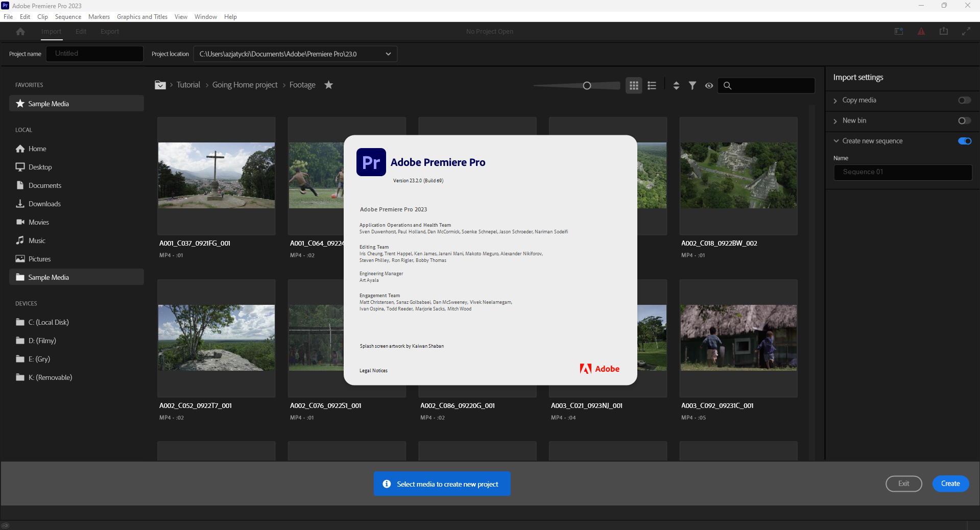Image resolution: width=980 pixels, height=530 pixels.
Task: Open the Edit menu in menu bar
Action: pos(25,17)
